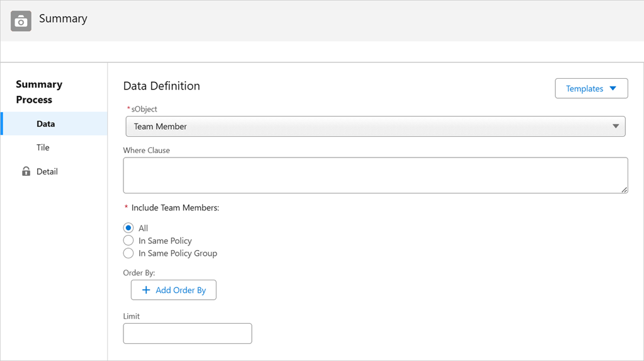Viewport: 644px width, 361px height.
Task: Click the plus icon in Add Order By
Action: click(146, 290)
